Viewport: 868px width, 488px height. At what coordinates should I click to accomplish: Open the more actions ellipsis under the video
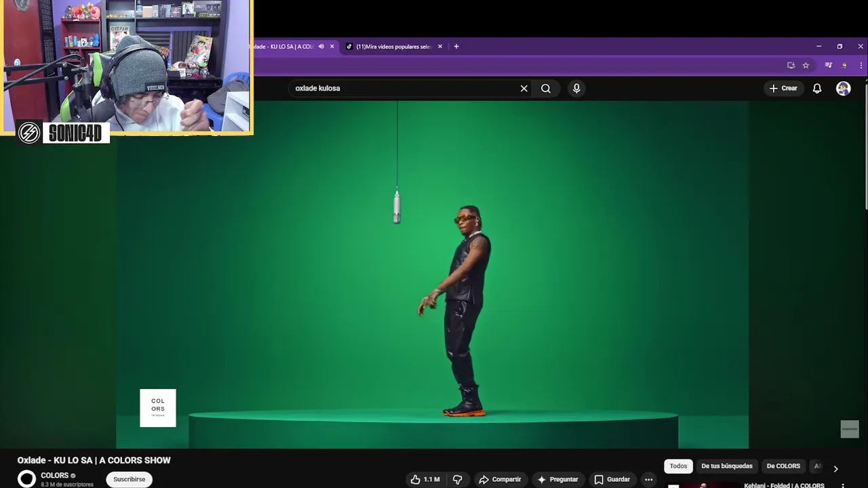[648, 479]
